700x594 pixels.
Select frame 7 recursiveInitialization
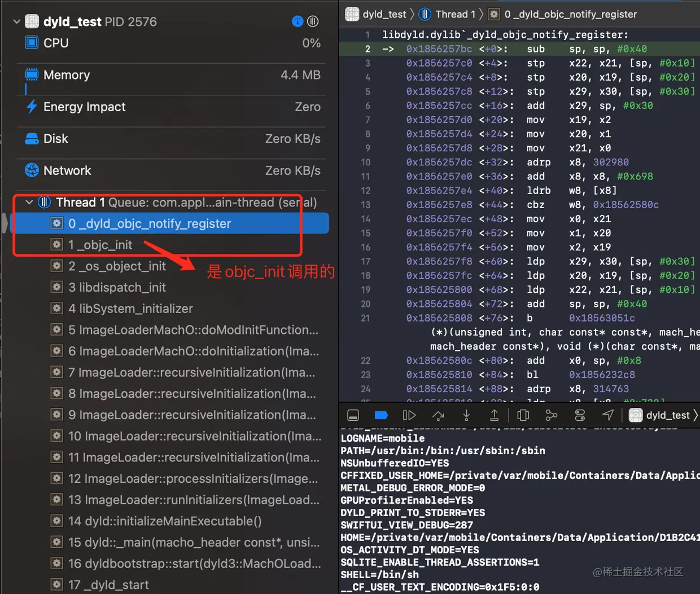pyautogui.click(x=169, y=372)
